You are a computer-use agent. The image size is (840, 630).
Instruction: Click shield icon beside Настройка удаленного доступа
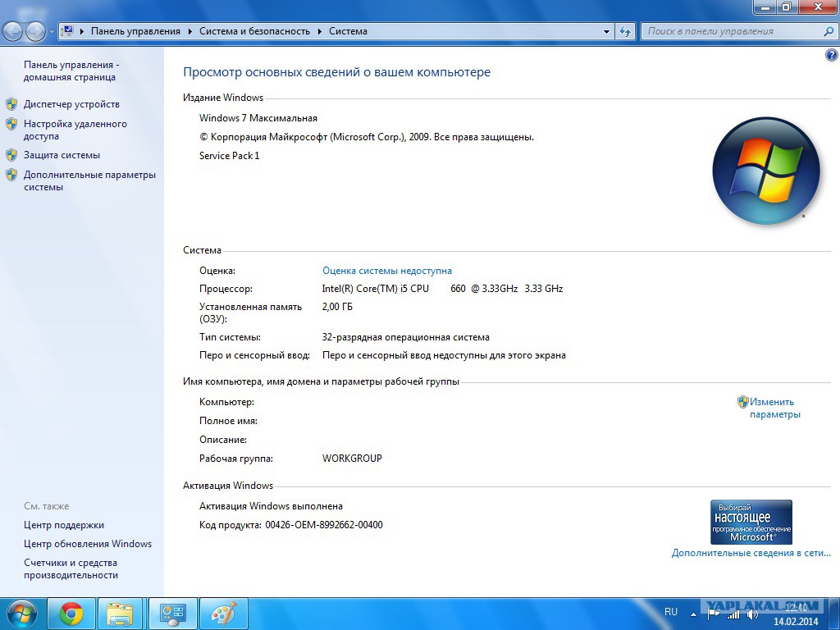pos(11,125)
